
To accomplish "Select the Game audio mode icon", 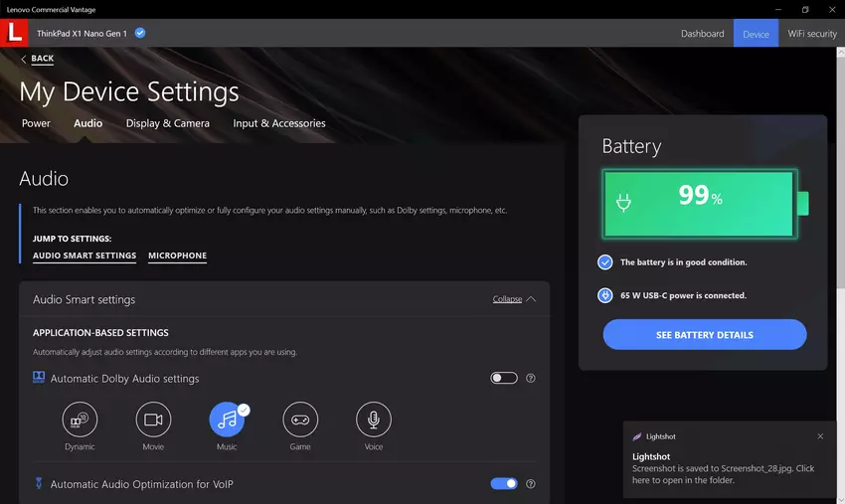I will click(300, 420).
